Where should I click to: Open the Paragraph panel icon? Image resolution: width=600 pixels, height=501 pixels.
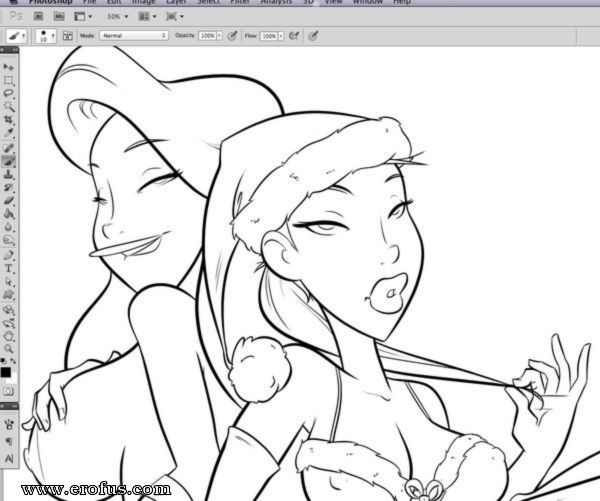[9, 441]
